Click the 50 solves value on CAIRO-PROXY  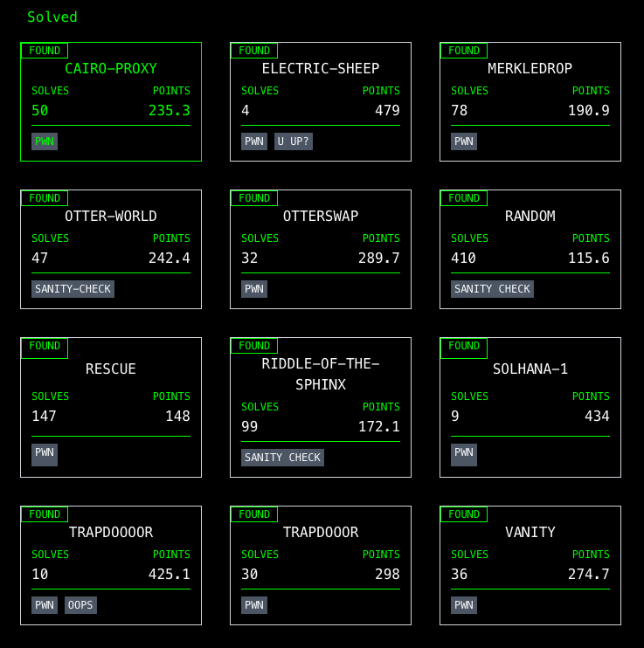(40, 110)
